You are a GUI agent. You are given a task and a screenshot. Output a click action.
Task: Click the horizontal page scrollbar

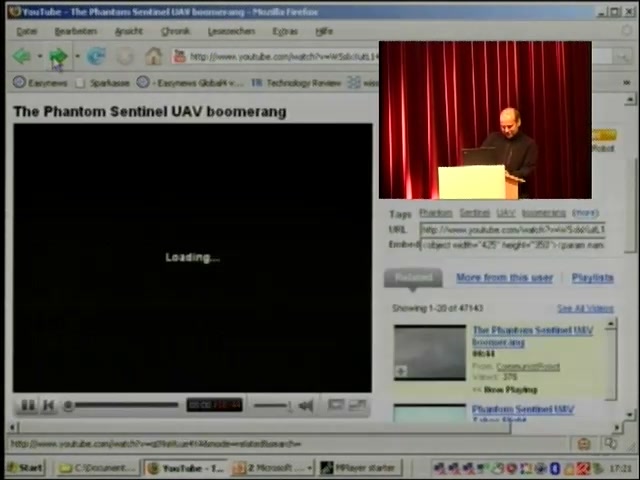pos(264,427)
